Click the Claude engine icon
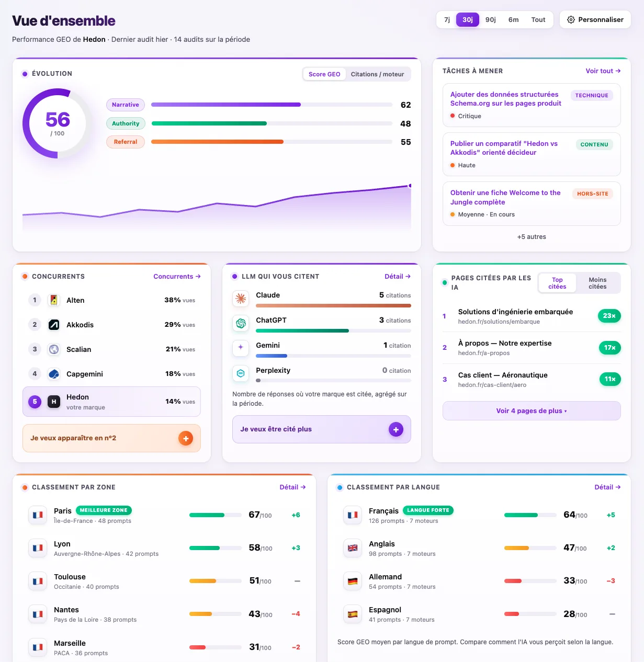This screenshot has width=644, height=662. coord(241,299)
